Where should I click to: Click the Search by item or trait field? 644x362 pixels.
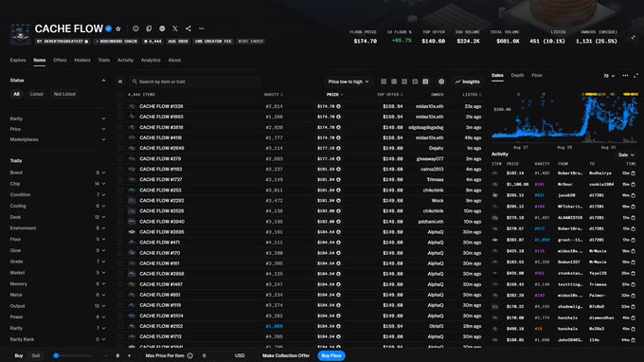(x=195, y=81)
